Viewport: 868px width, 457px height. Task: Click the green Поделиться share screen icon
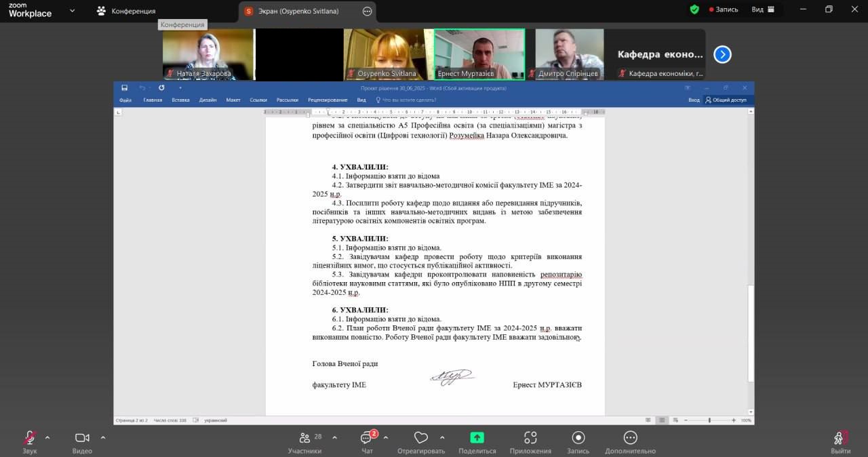477,438
